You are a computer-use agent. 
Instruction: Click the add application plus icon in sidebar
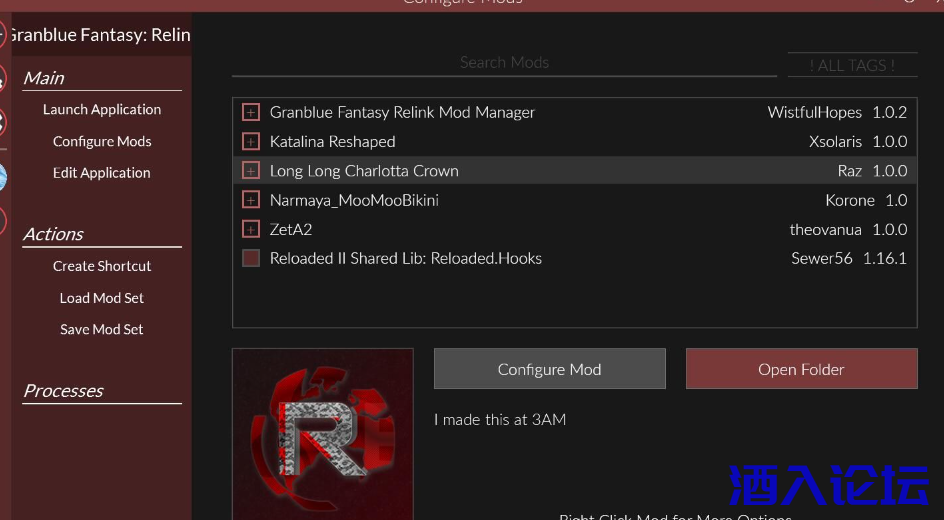(3, 35)
